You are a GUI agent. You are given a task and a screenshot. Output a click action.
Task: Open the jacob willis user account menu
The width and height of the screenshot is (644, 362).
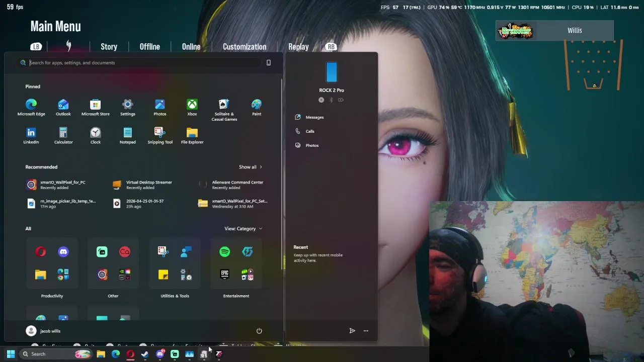point(43,331)
